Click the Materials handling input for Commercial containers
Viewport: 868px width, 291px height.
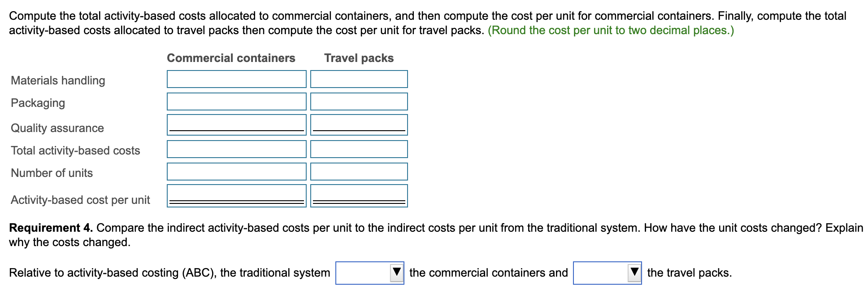pos(236,79)
